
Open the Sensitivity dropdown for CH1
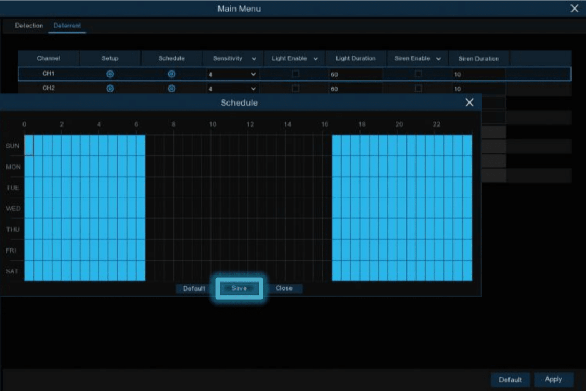coord(232,74)
